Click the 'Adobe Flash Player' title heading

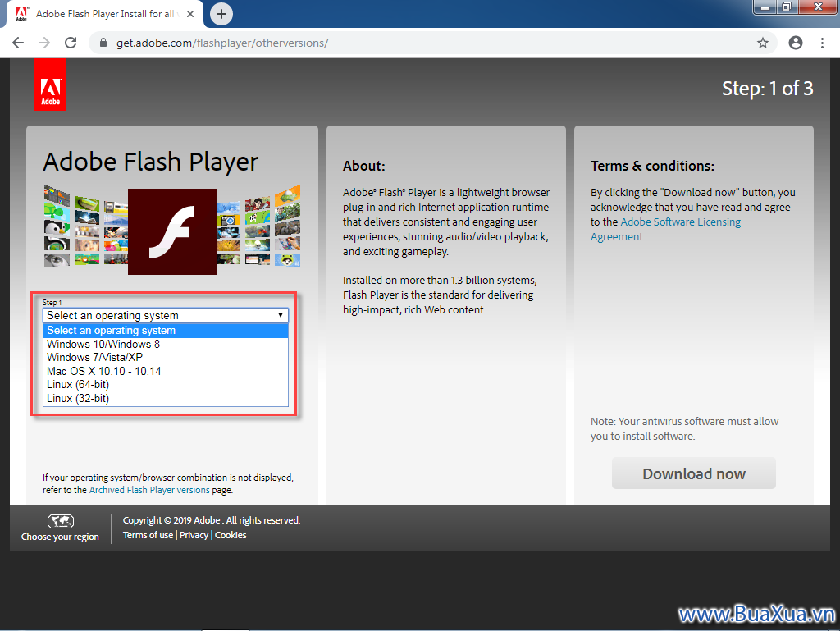click(x=151, y=162)
